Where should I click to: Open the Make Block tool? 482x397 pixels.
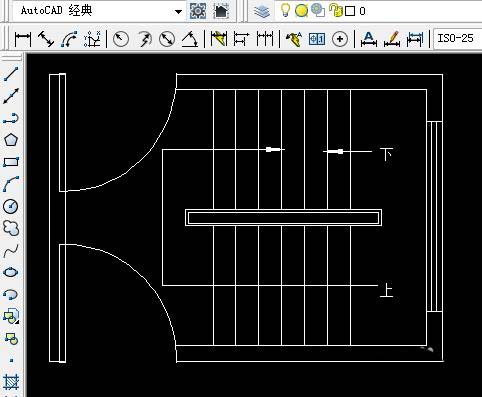pyautogui.click(x=11, y=338)
